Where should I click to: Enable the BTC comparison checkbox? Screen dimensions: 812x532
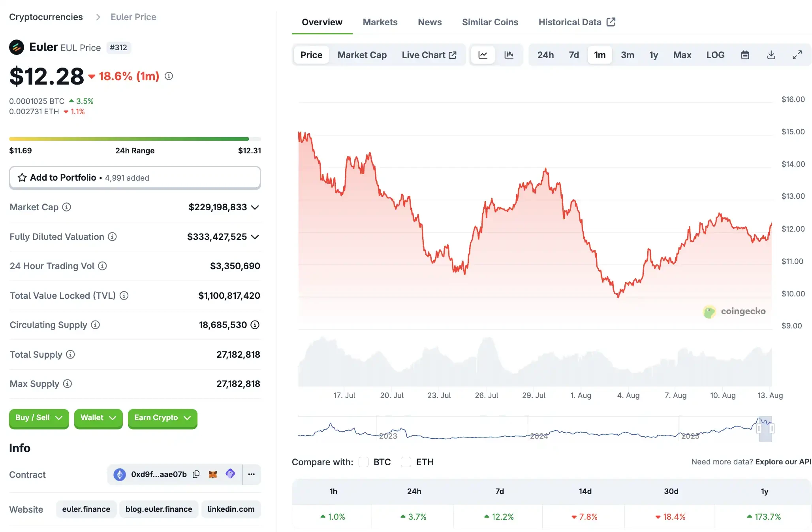[x=363, y=462]
